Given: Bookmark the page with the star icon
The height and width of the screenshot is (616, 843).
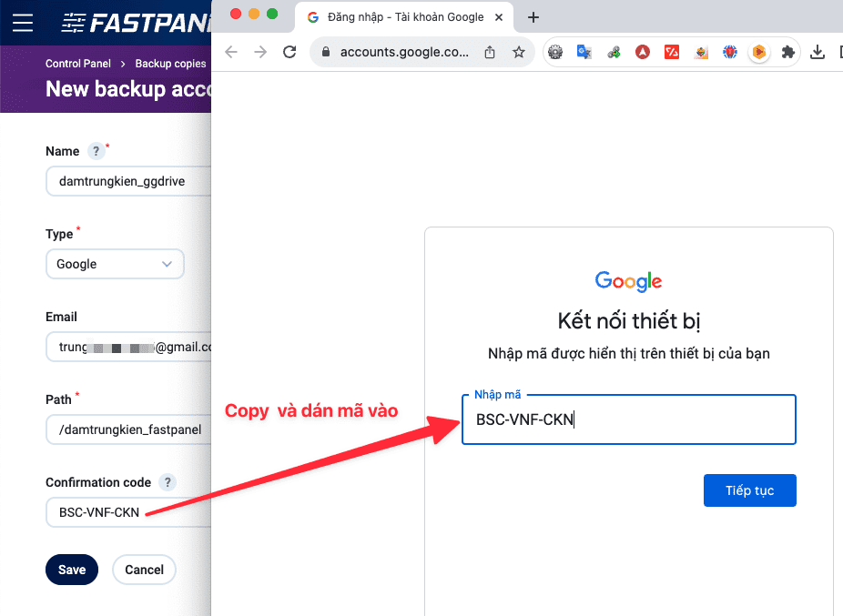Looking at the screenshot, I should click(x=519, y=52).
